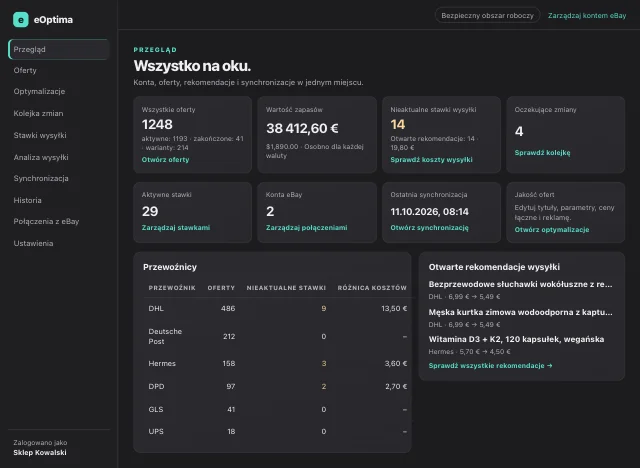Click Hermes offers count 158
This screenshot has width=640, height=468.
[x=229, y=364]
